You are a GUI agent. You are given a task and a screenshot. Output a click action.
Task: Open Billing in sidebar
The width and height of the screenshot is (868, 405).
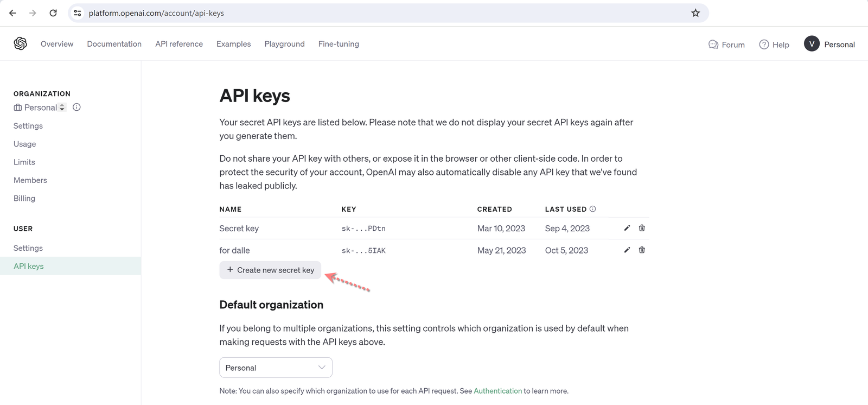coord(24,198)
